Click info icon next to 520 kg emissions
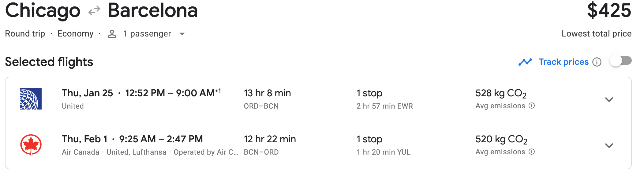 click(x=532, y=152)
